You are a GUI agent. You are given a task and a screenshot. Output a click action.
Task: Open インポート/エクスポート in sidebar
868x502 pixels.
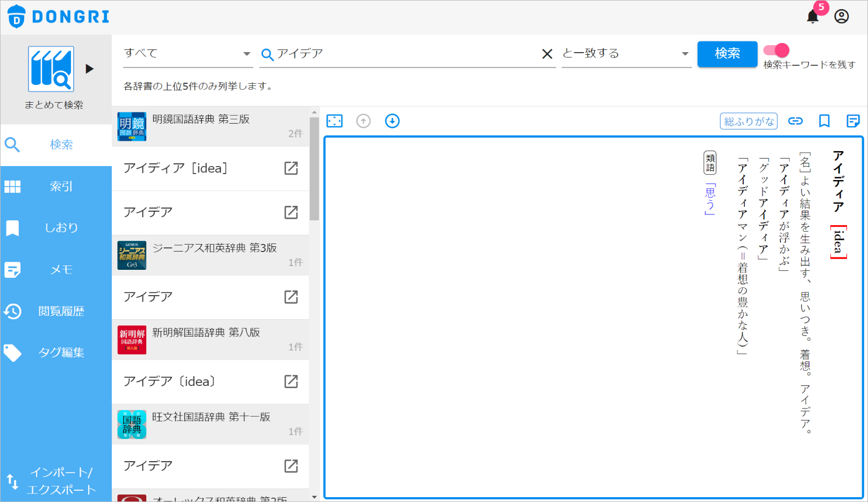(56, 481)
